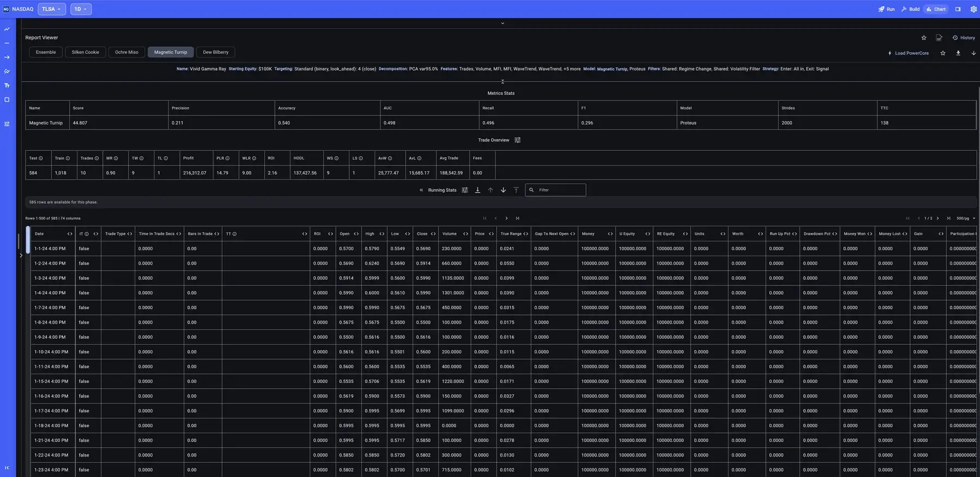Collapse the report summary section divider
The image size is (980, 477).
pos(503,82)
